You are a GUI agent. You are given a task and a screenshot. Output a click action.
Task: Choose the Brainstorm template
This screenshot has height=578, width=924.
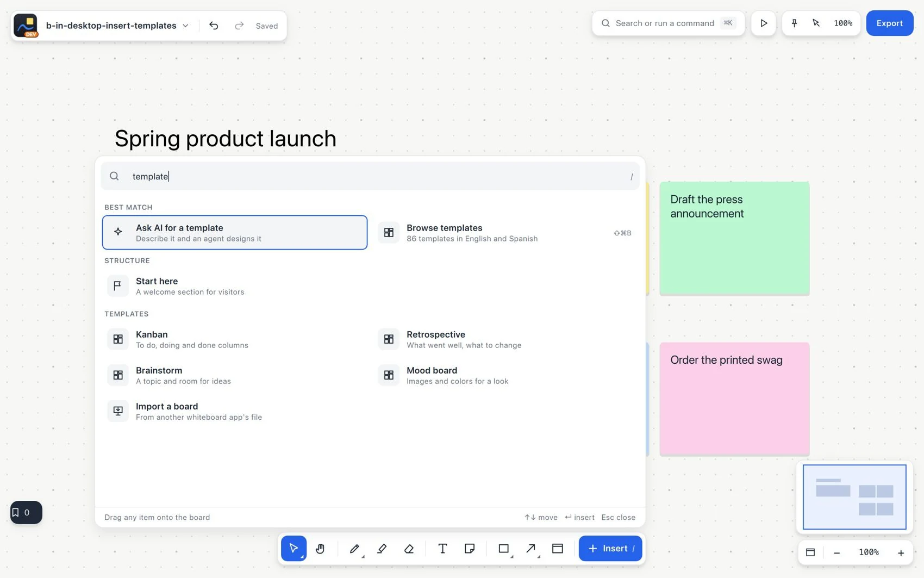point(235,375)
